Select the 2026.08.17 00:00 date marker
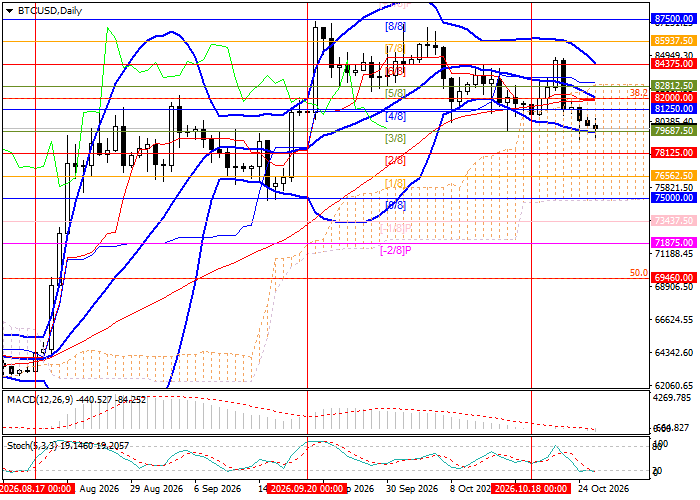 click(x=37, y=488)
